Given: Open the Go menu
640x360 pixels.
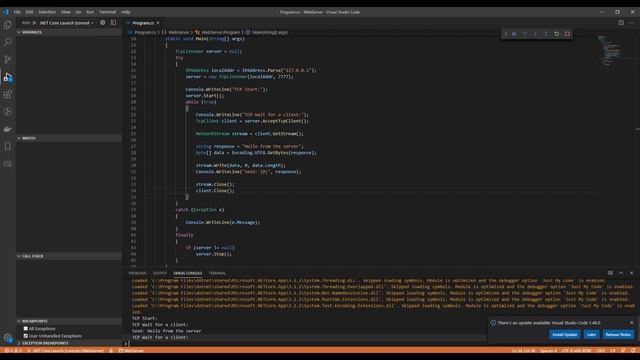Looking at the screenshot, I should click(x=78, y=12).
